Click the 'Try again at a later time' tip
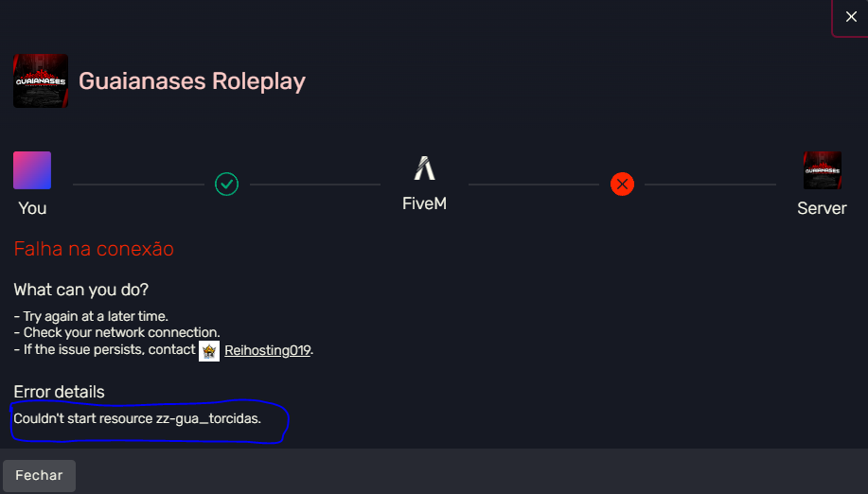 pos(91,316)
